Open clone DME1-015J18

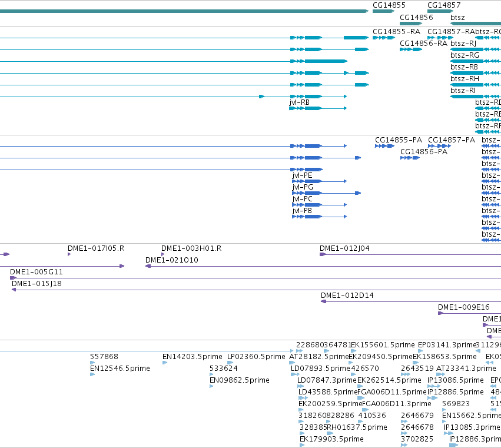(37, 284)
